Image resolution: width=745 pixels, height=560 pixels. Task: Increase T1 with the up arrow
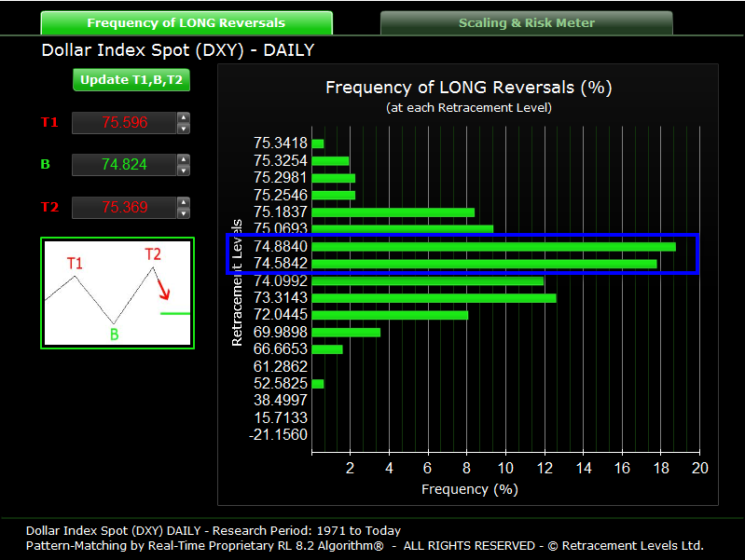(184, 118)
